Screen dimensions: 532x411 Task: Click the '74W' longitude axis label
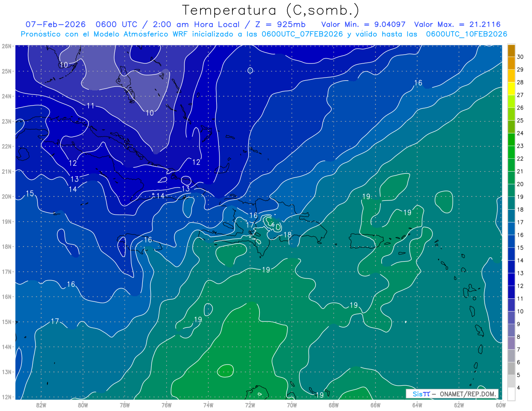pyautogui.click(x=208, y=404)
